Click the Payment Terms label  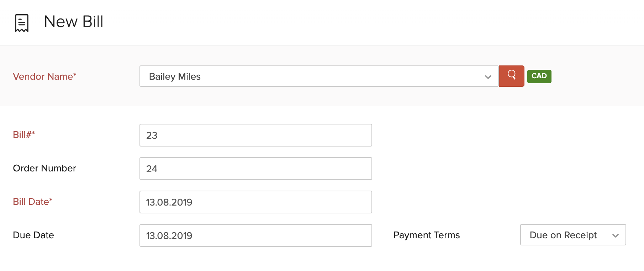[x=427, y=235]
